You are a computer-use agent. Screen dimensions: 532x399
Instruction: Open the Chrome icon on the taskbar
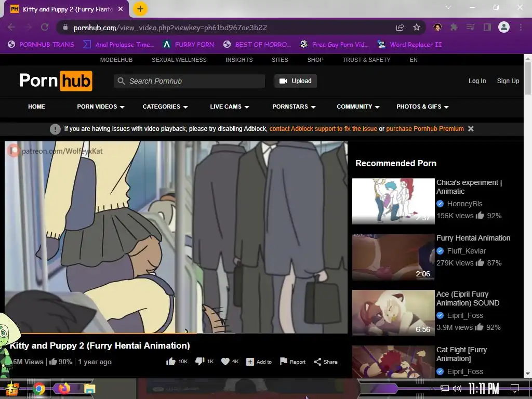39,389
